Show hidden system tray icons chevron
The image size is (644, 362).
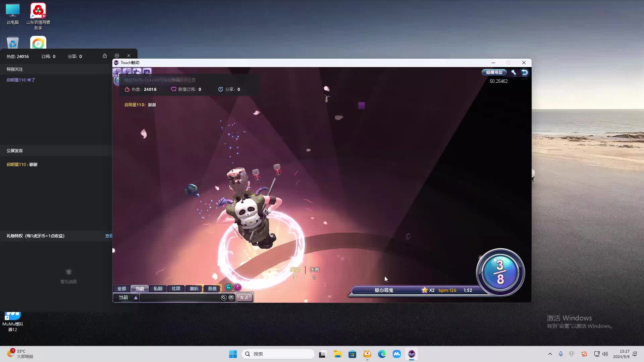tap(550, 354)
